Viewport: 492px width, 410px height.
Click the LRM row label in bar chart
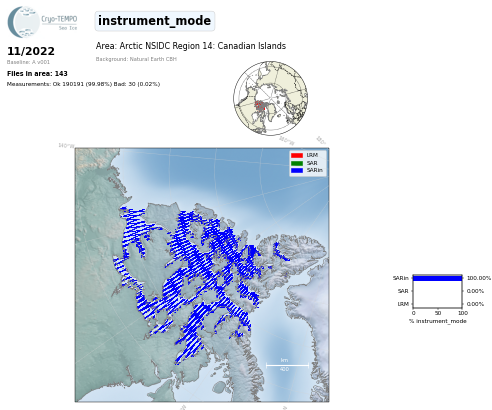pos(403,304)
